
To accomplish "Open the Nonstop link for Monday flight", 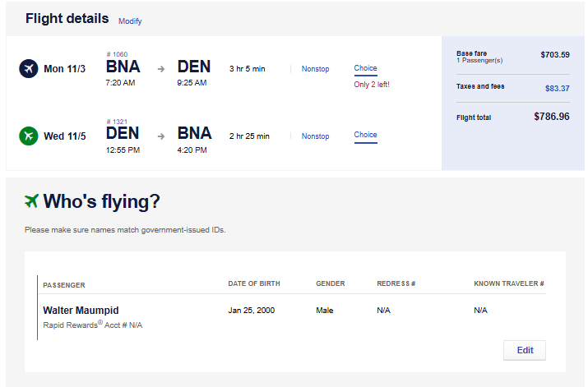I will coord(315,69).
